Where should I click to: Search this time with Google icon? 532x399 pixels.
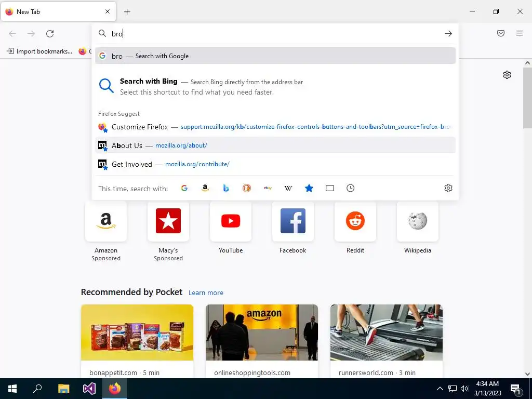click(x=184, y=188)
